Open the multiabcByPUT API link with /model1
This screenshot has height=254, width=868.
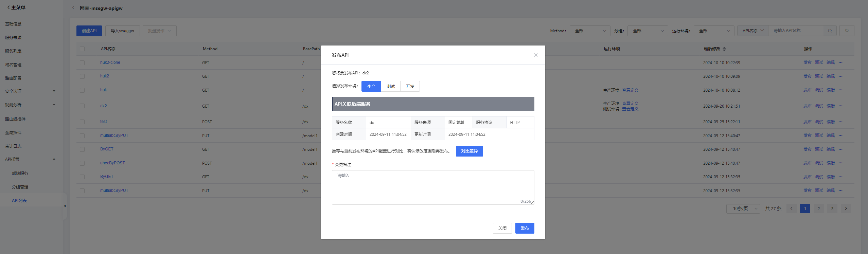click(114, 135)
